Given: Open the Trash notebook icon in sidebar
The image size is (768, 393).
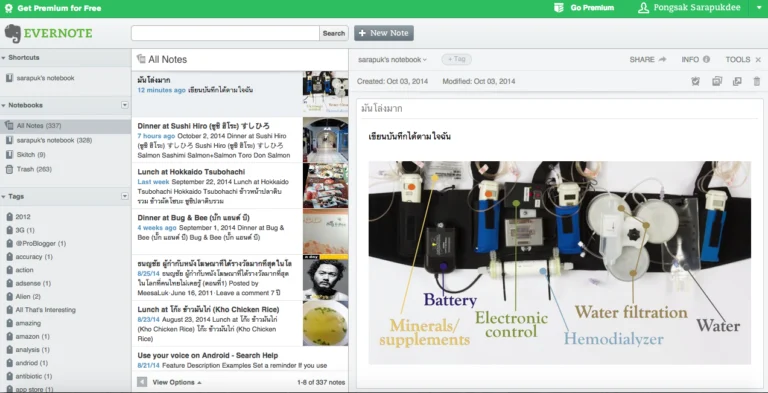Looking at the screenshot, I should (9, 169).
